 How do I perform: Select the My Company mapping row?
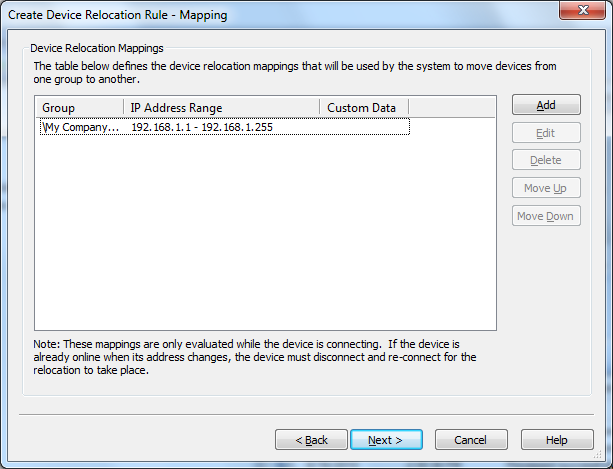pos(225,127)
